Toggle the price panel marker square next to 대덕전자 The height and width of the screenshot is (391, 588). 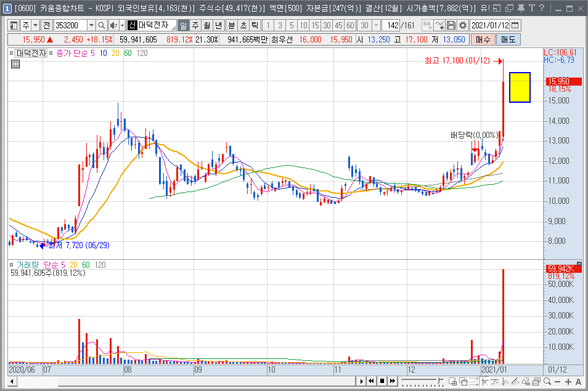tap(12, 53)
